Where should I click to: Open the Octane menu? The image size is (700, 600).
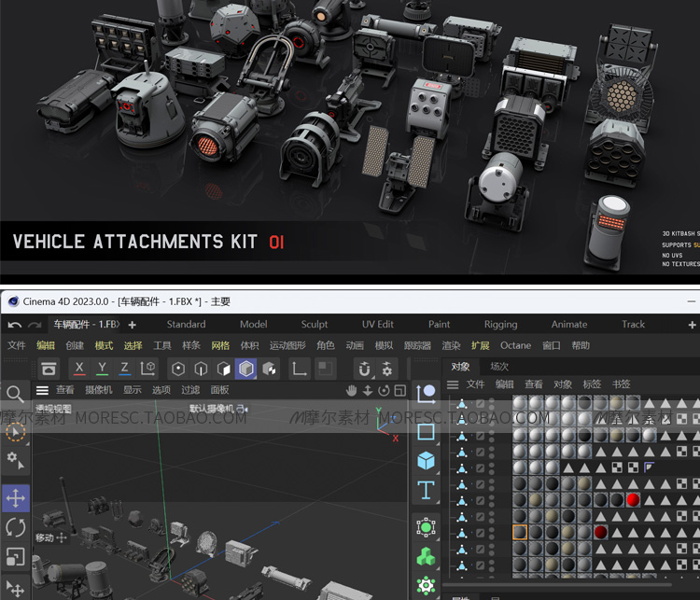[515, 345]
